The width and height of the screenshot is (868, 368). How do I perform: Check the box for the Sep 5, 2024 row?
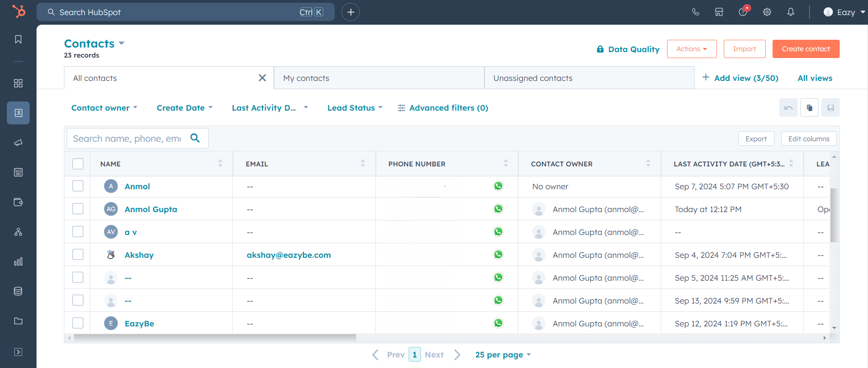coord(78,277)
